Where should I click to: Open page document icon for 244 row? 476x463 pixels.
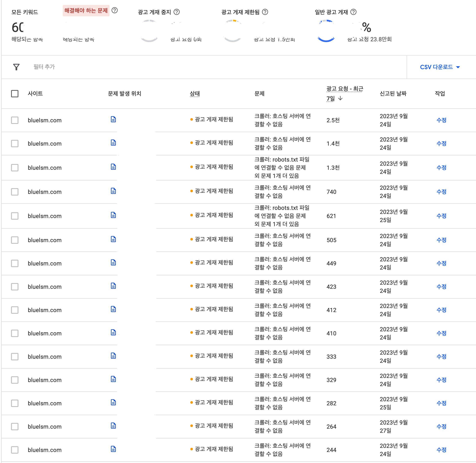(113, 449)
